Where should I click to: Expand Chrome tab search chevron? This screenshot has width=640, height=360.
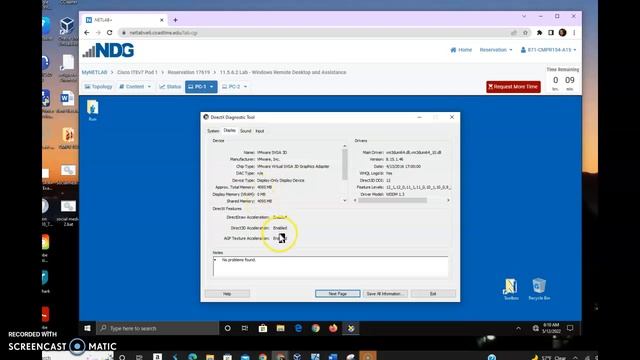524,16
